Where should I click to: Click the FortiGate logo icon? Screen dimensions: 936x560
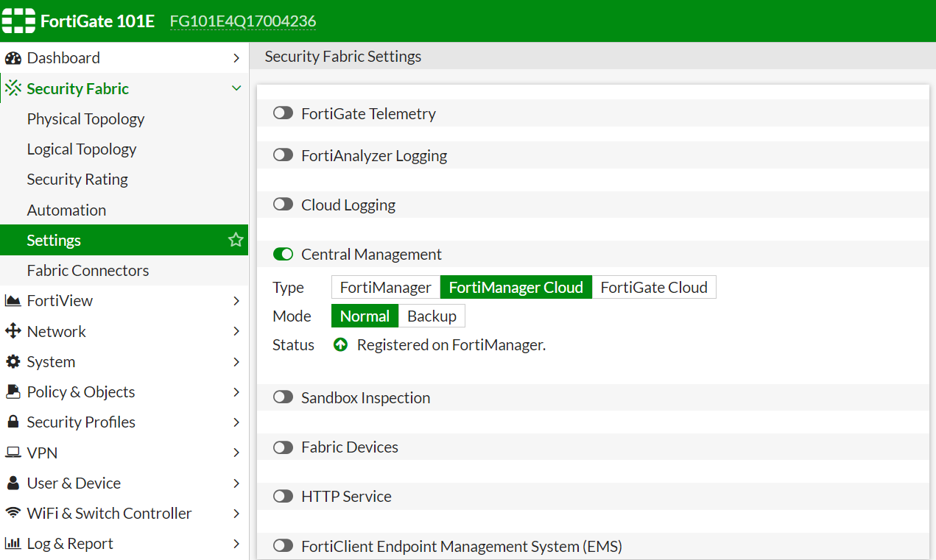(18, 20)
